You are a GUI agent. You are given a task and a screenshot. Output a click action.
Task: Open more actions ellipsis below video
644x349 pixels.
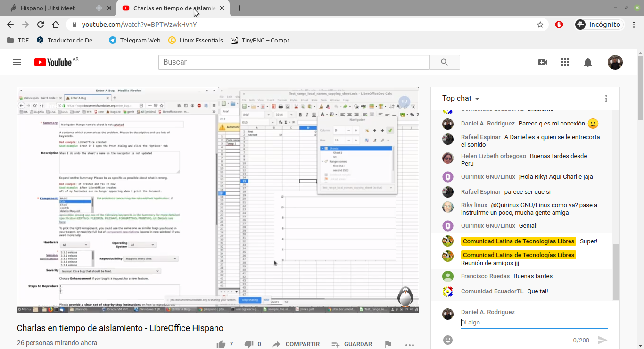pyautogui.click(x=409, y=344)
